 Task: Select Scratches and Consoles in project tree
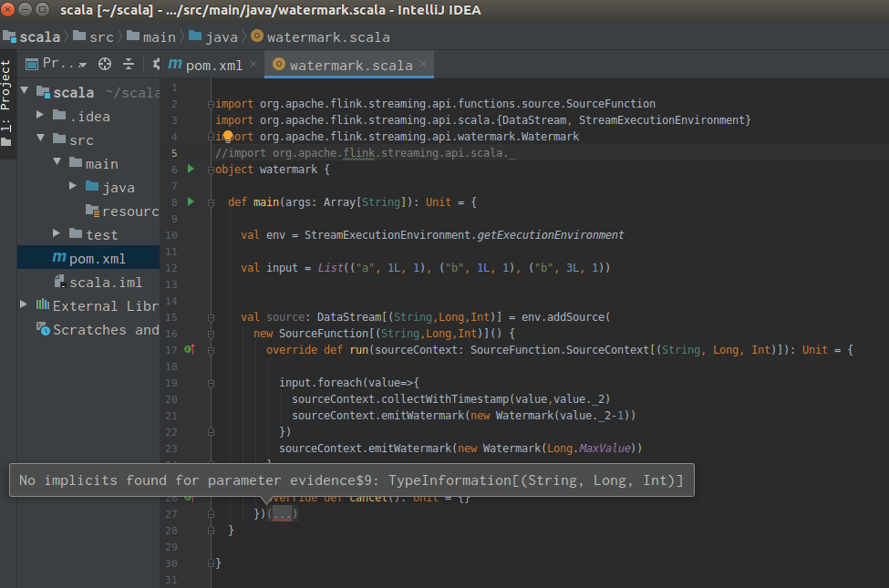(98, 329)
